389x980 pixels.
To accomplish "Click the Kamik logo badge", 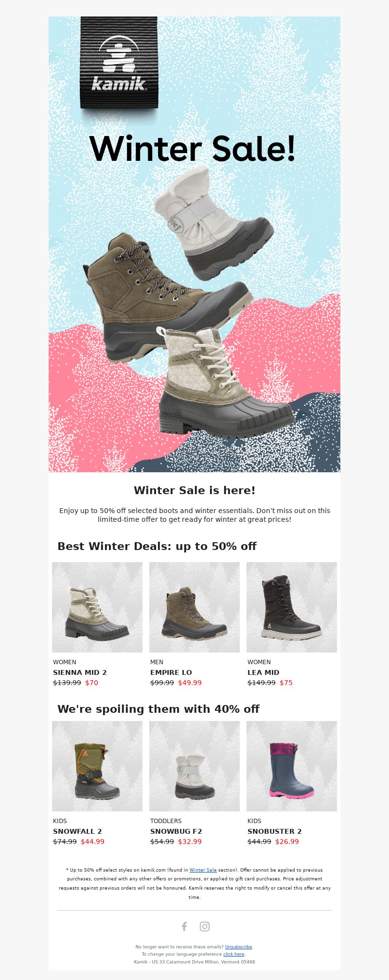I will click(119, 62).
